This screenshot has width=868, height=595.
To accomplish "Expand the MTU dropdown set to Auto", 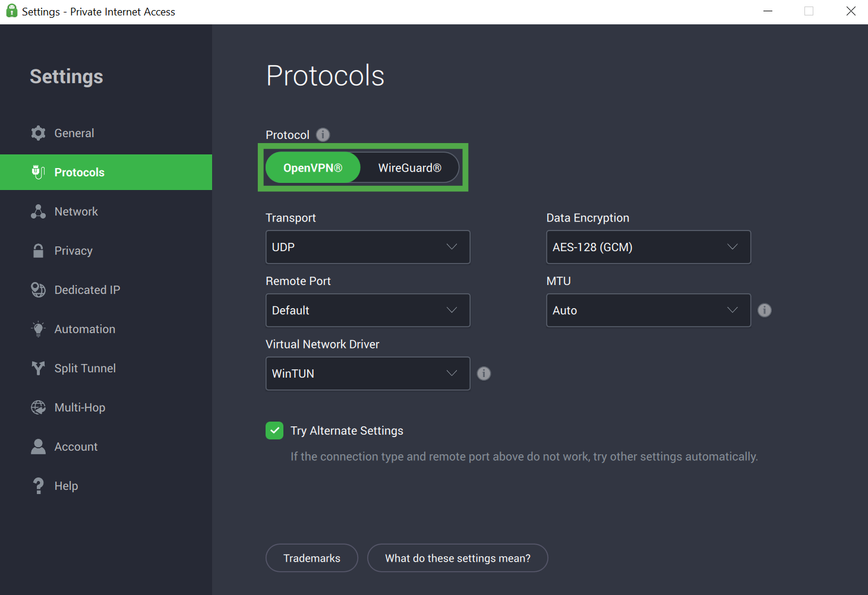I will tap(648, 310).
